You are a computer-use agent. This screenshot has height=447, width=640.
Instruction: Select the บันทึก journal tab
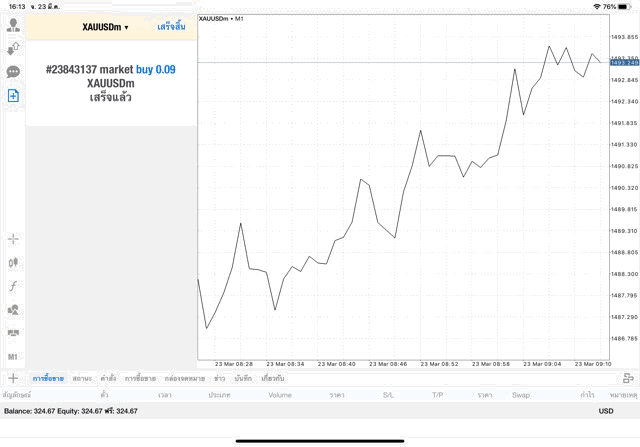click(x=243, y=379)
